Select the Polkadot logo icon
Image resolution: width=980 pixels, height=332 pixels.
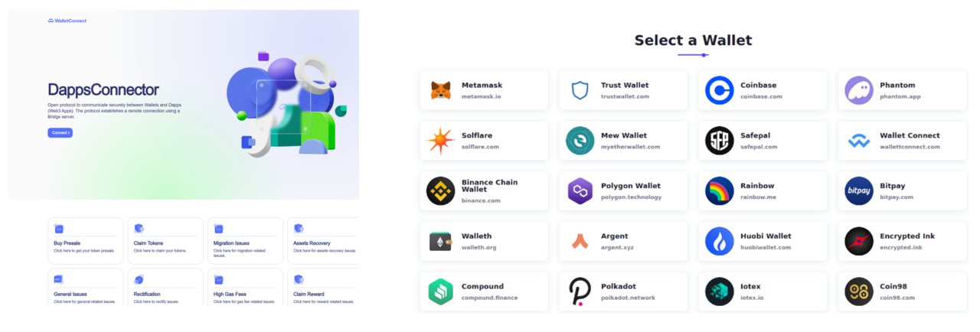pos(580,291)
